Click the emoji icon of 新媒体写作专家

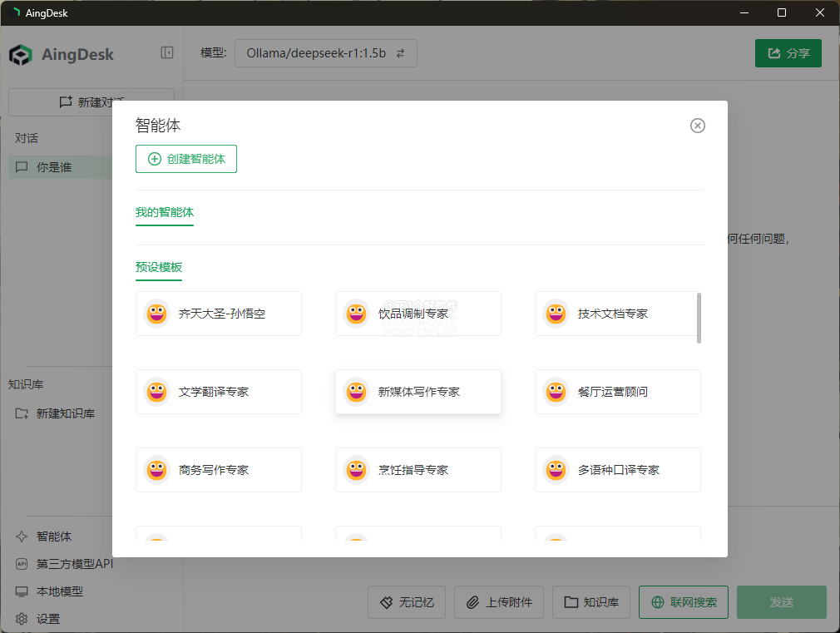(356, 392)
